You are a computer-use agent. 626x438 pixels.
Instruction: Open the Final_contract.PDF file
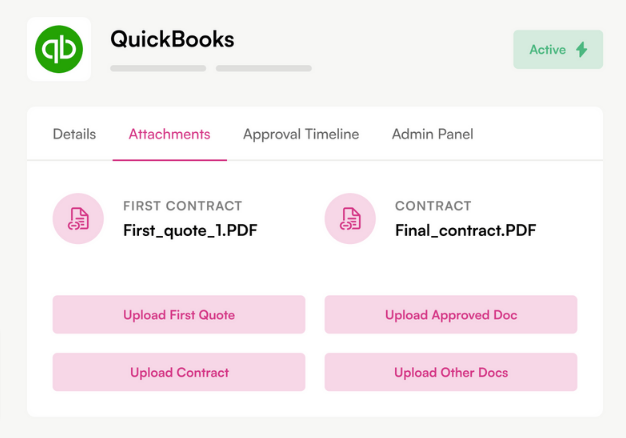(466, 230)
